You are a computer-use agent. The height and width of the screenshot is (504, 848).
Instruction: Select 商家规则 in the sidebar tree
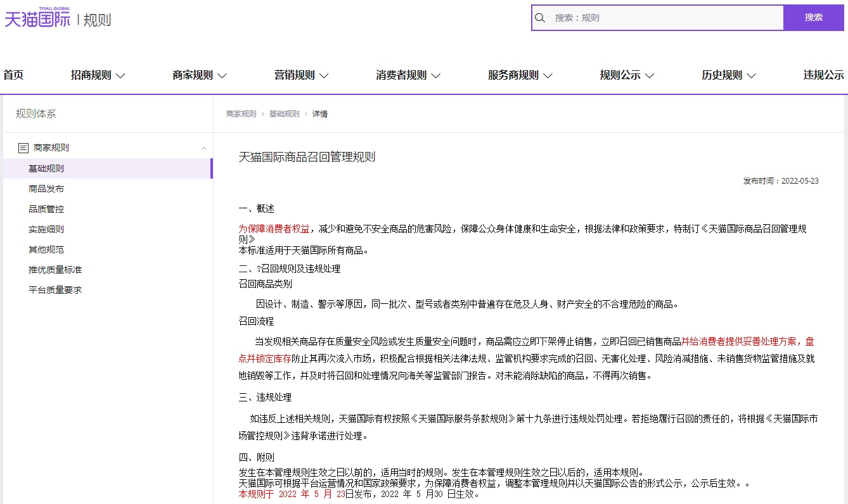coord(51,148)
